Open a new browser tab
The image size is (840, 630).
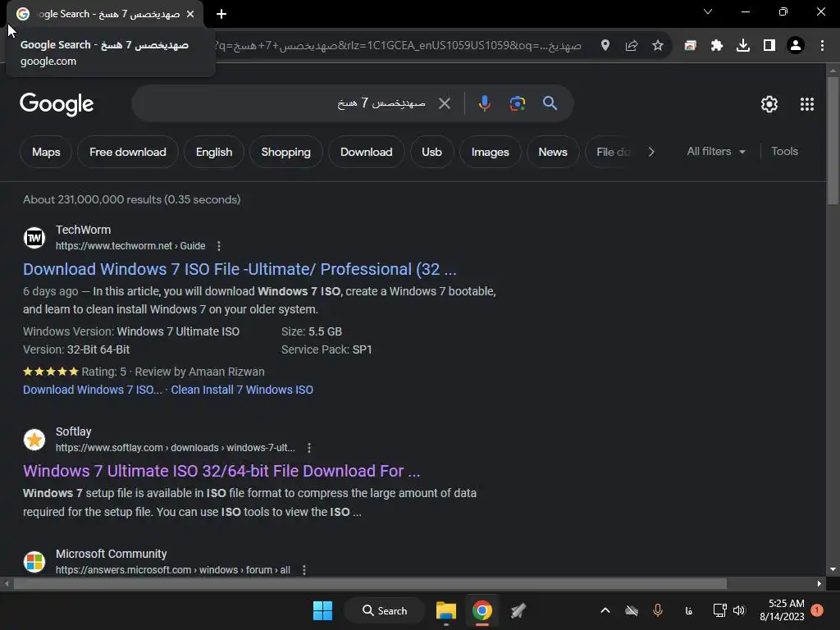221,15
